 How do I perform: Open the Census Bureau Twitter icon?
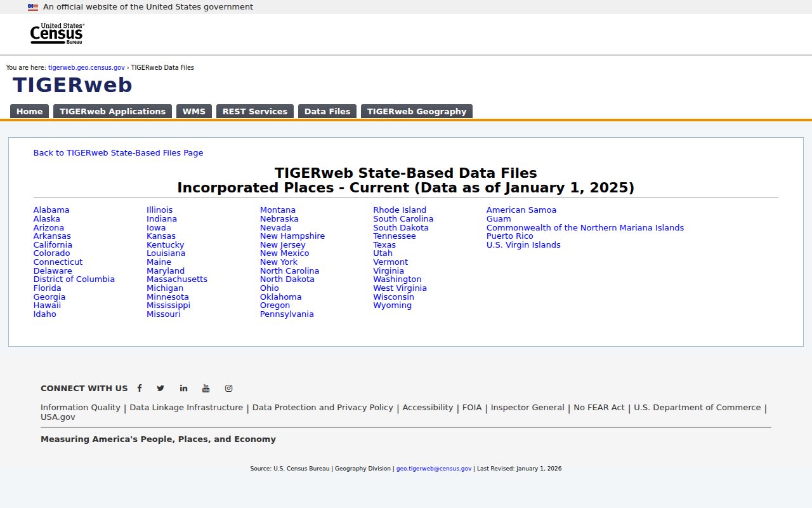pyautogui.click(x=160, y=388)
